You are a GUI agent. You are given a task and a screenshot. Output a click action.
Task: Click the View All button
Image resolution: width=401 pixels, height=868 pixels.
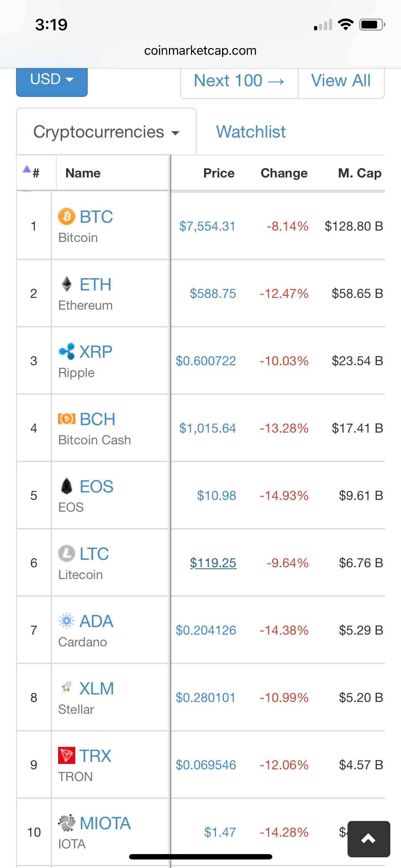[341, 81]
